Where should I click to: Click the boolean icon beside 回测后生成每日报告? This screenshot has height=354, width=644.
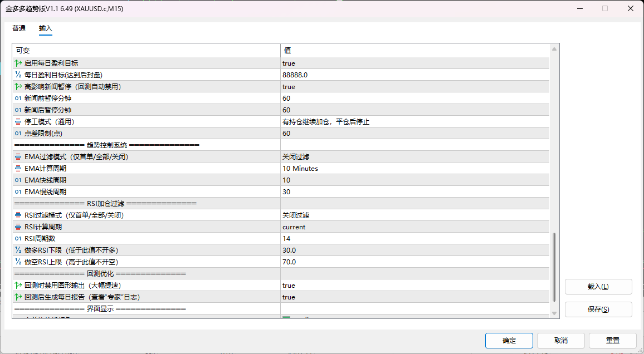(18, 297)
